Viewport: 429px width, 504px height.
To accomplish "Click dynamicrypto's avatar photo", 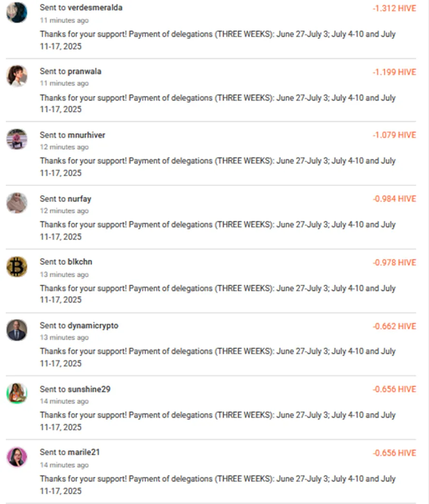I will coord(17,330).
